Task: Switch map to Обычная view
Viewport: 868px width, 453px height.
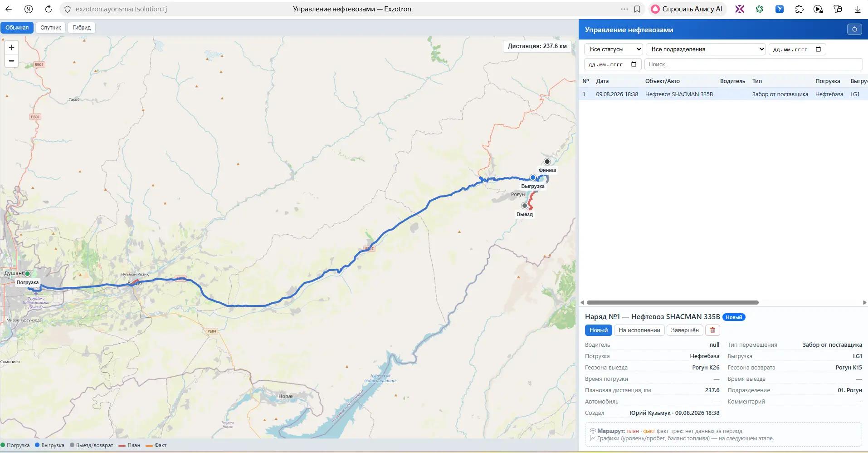Action: (x=17, y=27)
